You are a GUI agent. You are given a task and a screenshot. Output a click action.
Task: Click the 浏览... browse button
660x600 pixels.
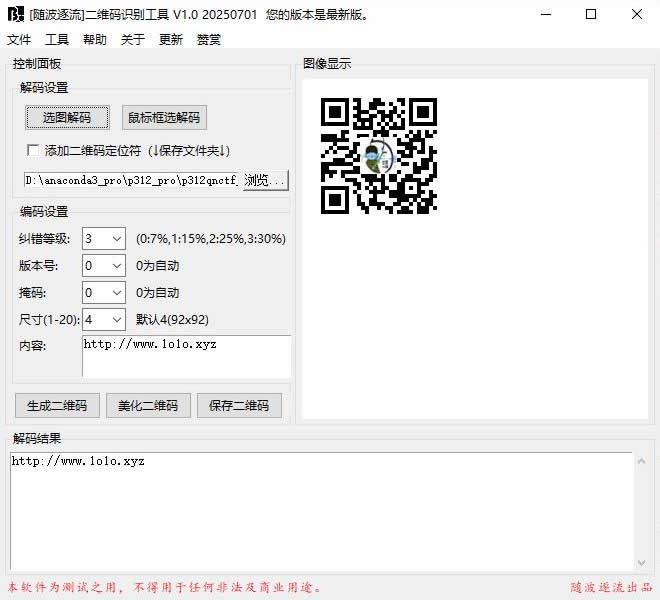(266, 180)
